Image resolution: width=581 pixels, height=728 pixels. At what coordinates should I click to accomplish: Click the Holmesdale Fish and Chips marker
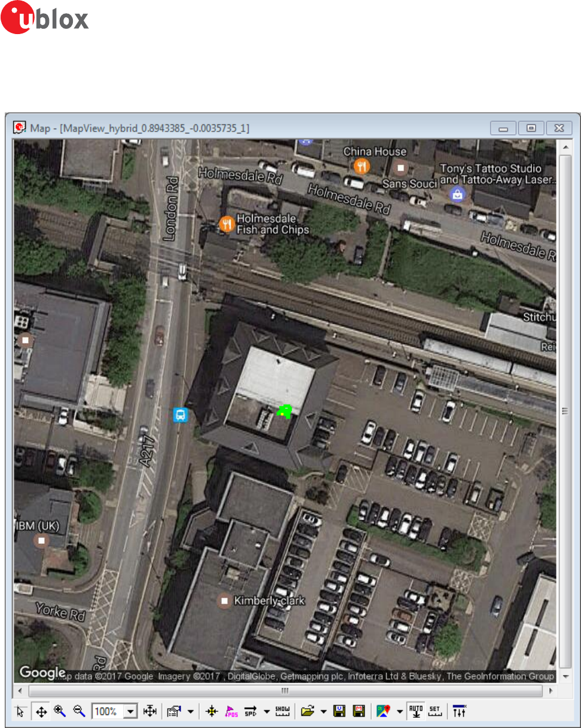[227, 224]
